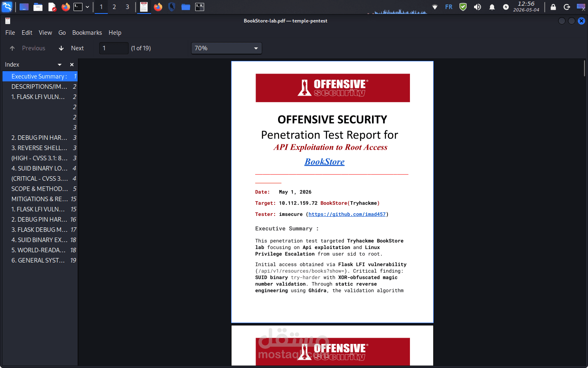Open the file manager launcher in the panel
The width and height of the screenshot is (588, 368).
point(38,7)
